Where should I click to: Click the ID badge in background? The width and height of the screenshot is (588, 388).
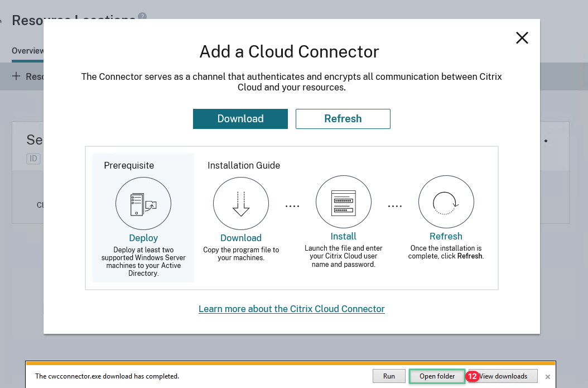point(33,159)
